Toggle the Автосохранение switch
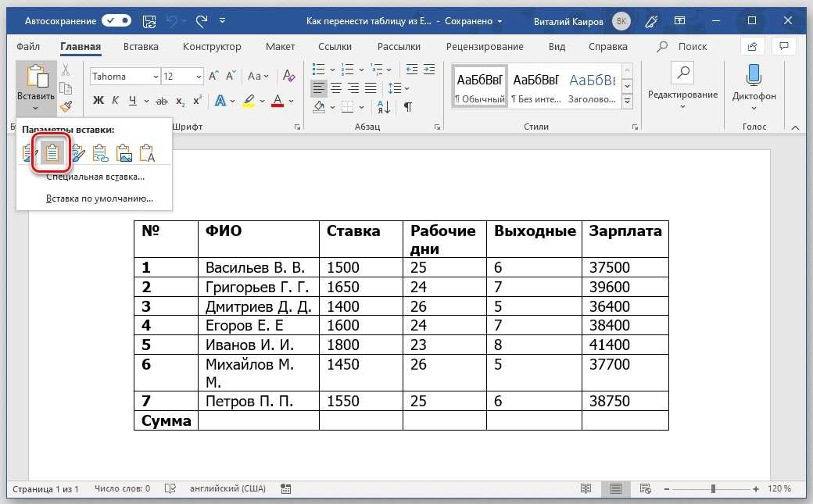Viewport: 813px width, 504px height. pos(116,20)
